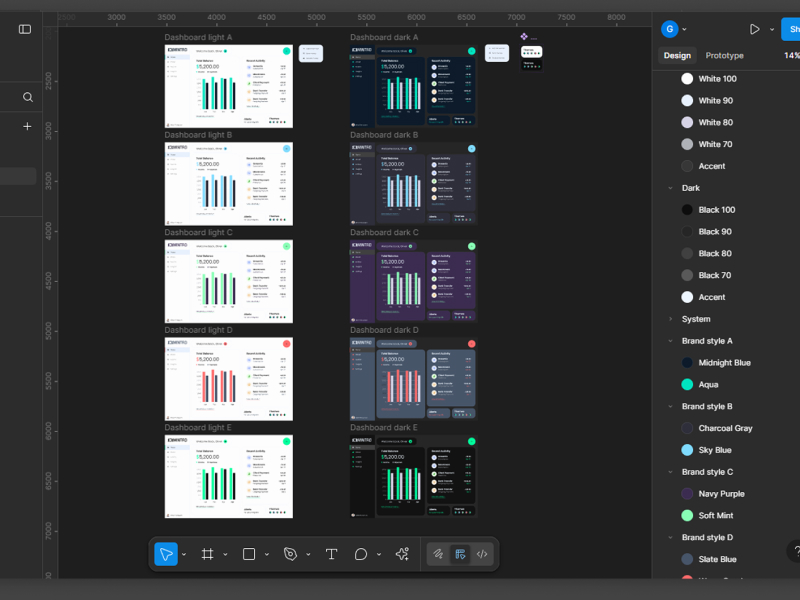800x600 pixels.
Task: Select the Dashboard light A frame thumbnail
Action: tap(229, 86)
